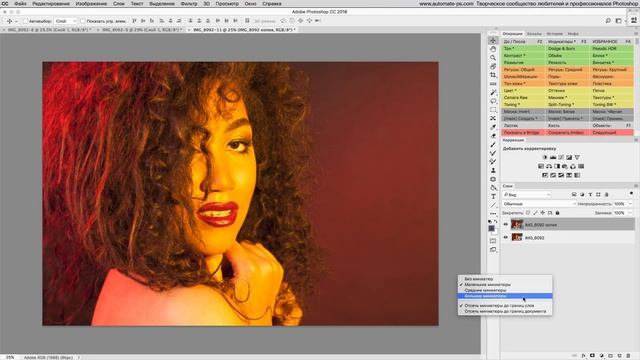Choose Без миниатюр in context menu
Image resolution: width=640 pixels, height=360 pixels.
[505, 279]
